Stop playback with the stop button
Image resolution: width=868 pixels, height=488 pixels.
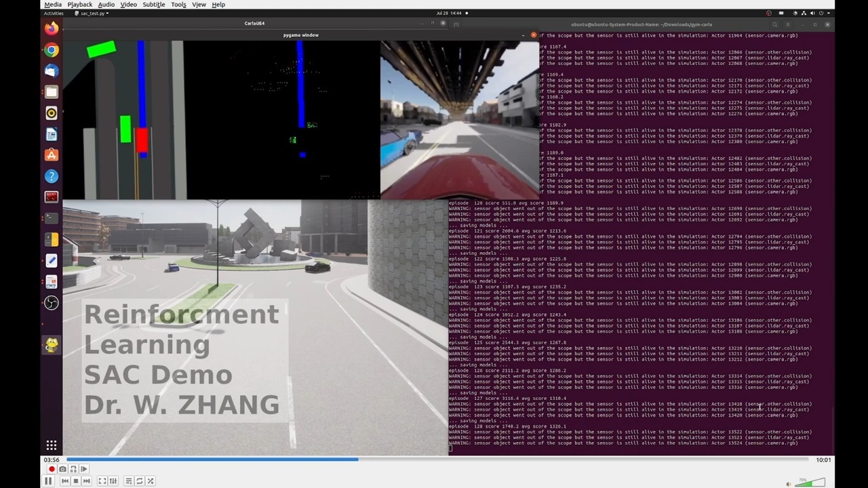(x=76, y=481)
